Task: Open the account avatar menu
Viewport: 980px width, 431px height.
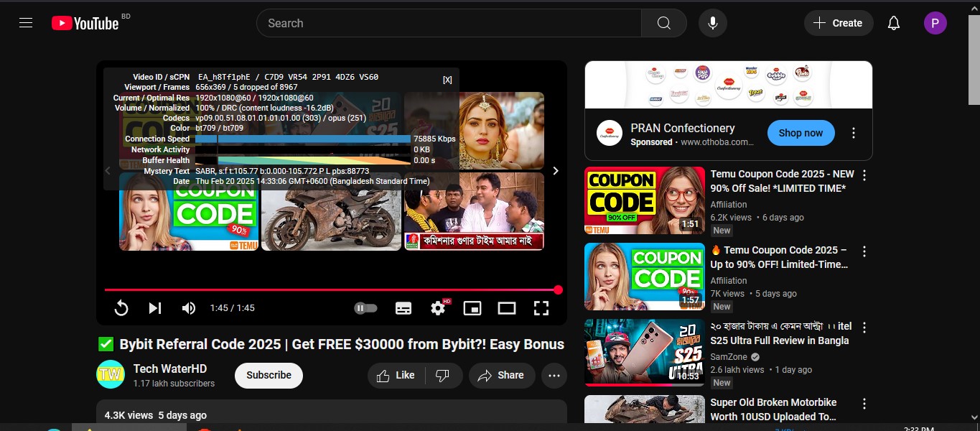Action: [935, 23]
